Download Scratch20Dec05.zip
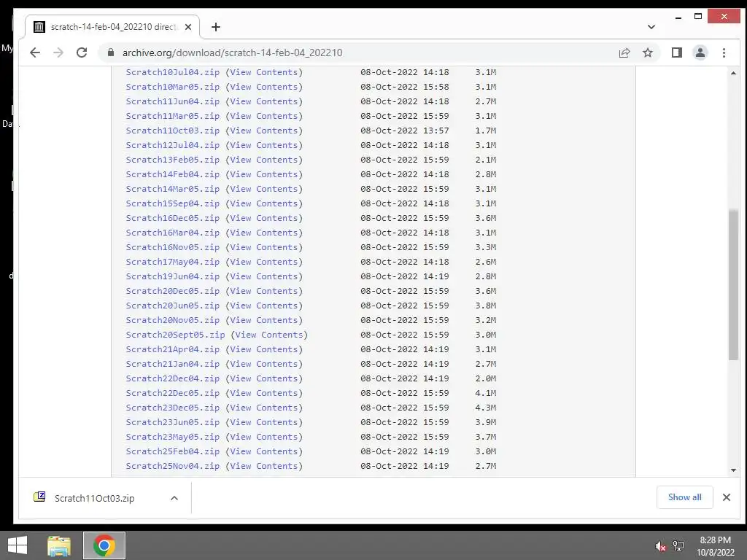 (172, 291)
